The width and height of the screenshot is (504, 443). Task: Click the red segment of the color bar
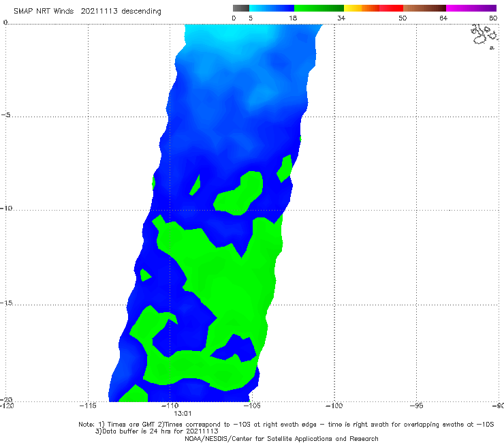pos(391,8)
